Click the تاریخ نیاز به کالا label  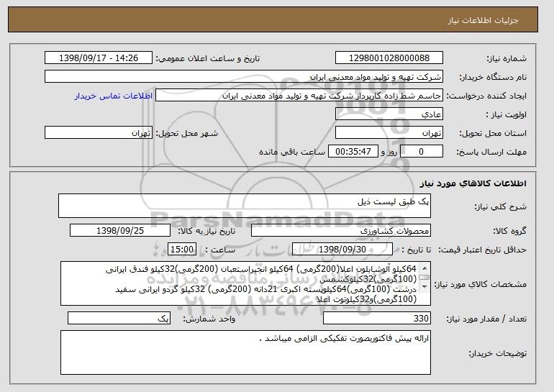(x=206, y=231)
